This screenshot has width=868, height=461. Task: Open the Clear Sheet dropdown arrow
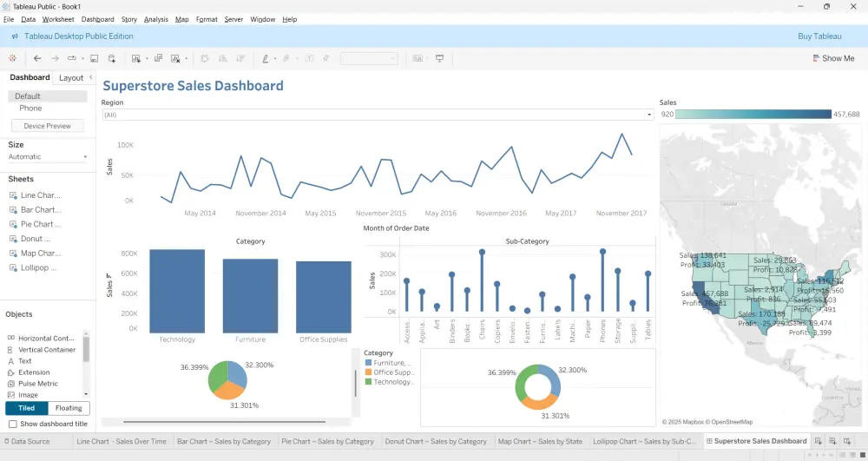[x=187, y=59]
